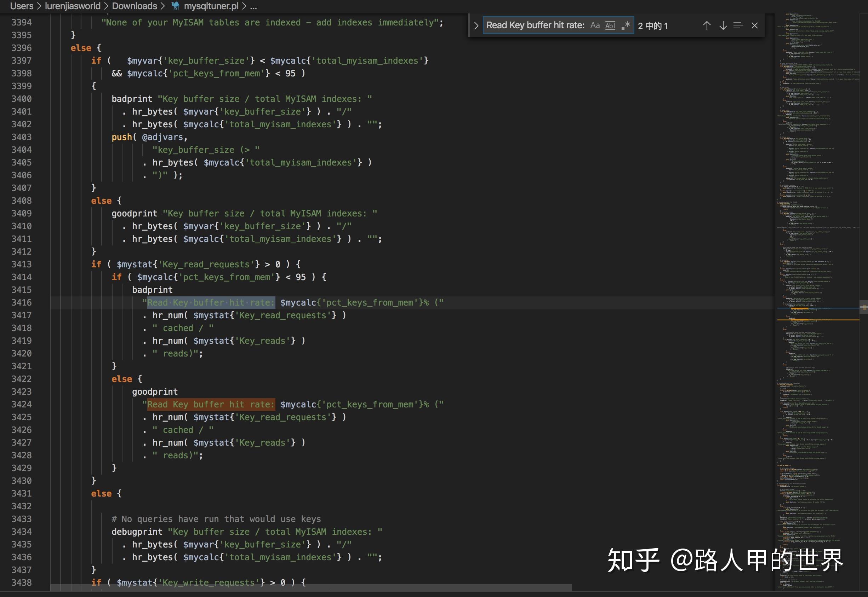Go to the next find match arrow
The image size is (868, 597).
pos(723,25)
